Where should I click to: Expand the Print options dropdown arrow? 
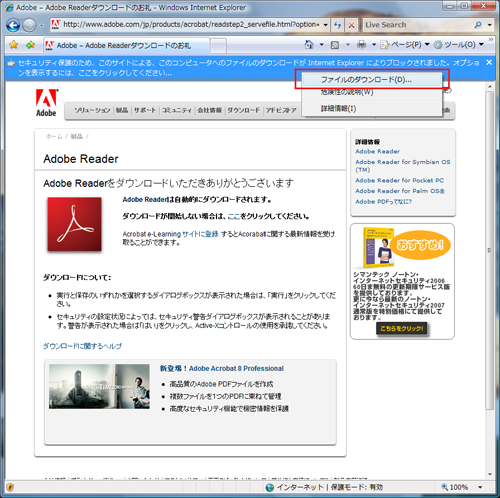click(374, 45)
